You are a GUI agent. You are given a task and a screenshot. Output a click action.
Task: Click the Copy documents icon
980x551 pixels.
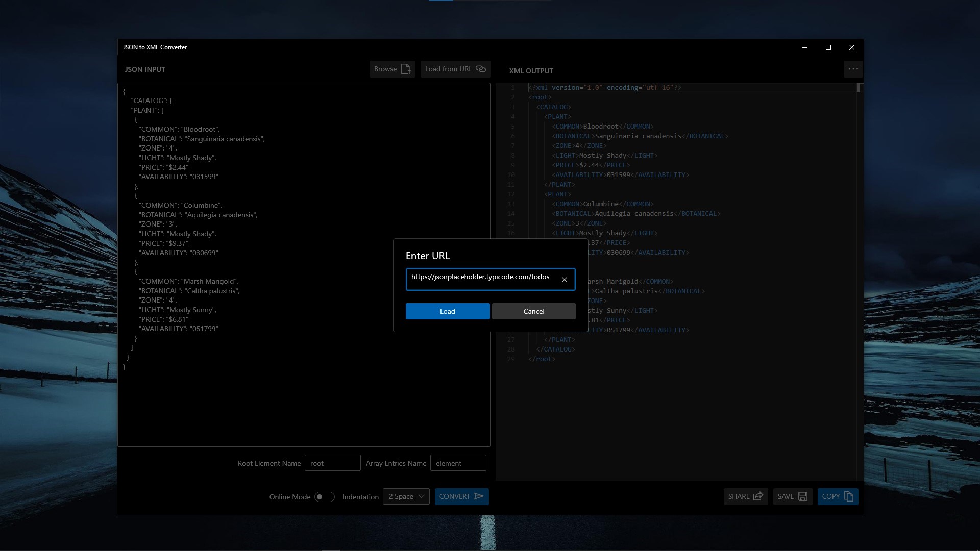pos(849,496)
